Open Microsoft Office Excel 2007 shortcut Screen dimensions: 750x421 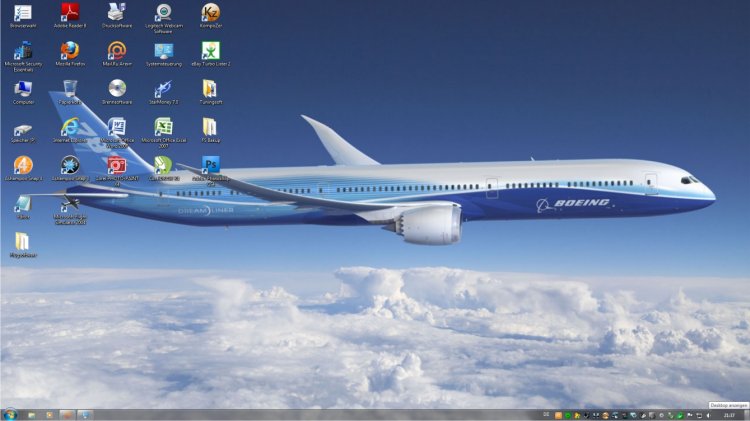click(x=164, y=133)
